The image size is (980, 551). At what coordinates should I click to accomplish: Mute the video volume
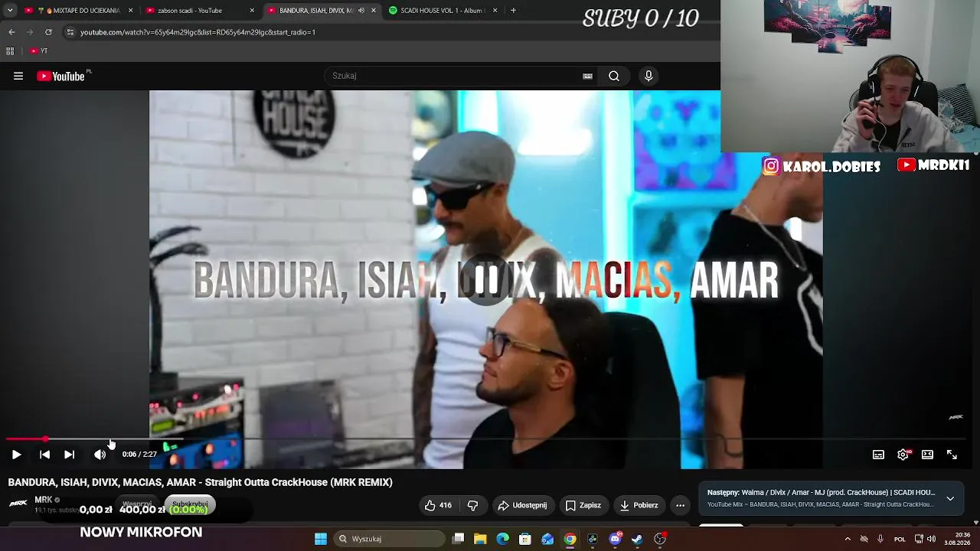[100, 455]
